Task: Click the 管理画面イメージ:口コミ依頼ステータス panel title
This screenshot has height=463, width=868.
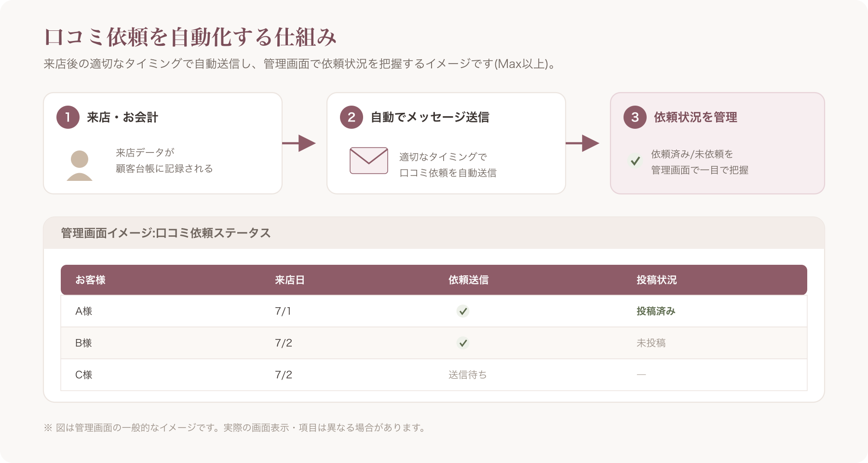Action: 165,233
